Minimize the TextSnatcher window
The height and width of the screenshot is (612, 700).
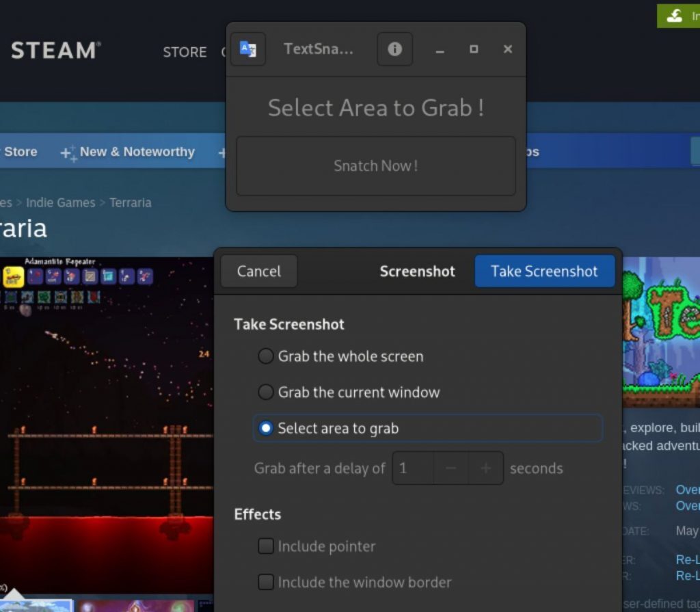point(440,50)
